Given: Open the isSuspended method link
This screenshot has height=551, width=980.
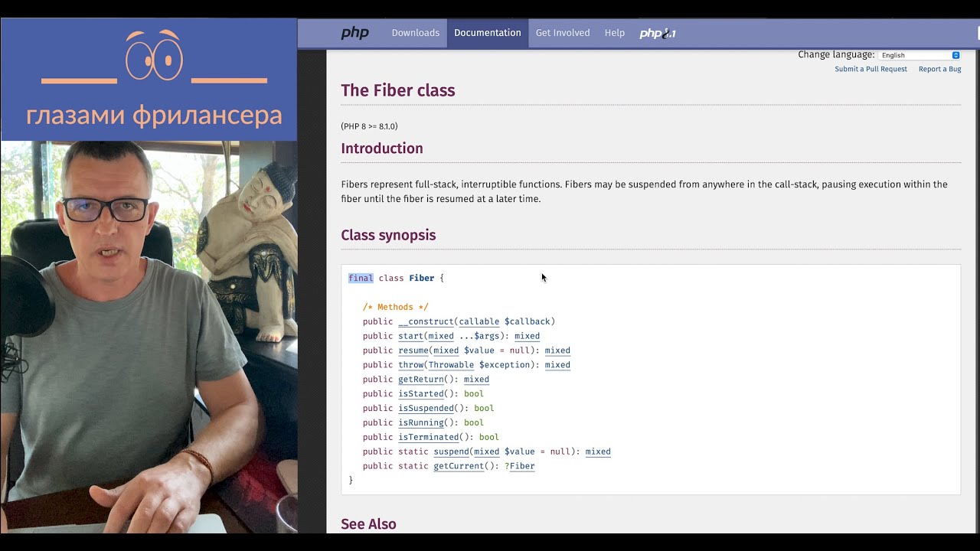Looking at the screenshot, I should tap(426, 409).
